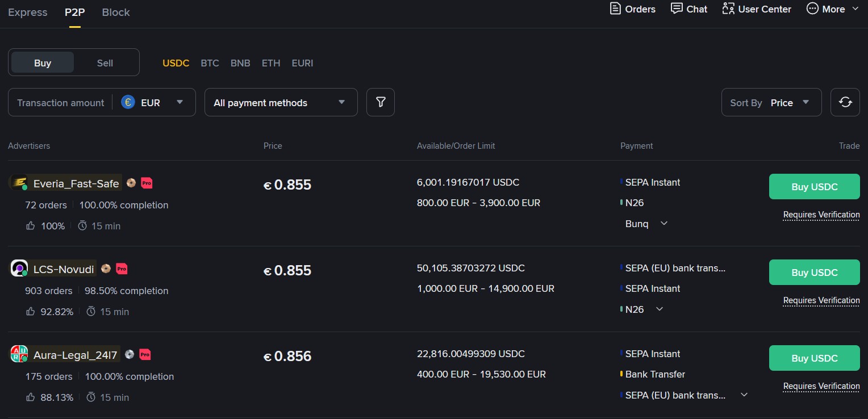
Task: Click Requires Verification under Everia_Fast-Safe button
Action: 821,215
